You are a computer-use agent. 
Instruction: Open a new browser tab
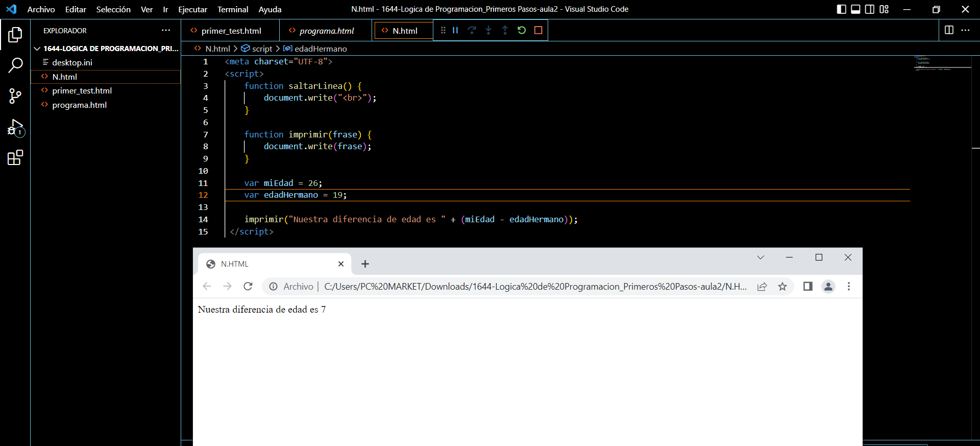click(x=365, y=264)
